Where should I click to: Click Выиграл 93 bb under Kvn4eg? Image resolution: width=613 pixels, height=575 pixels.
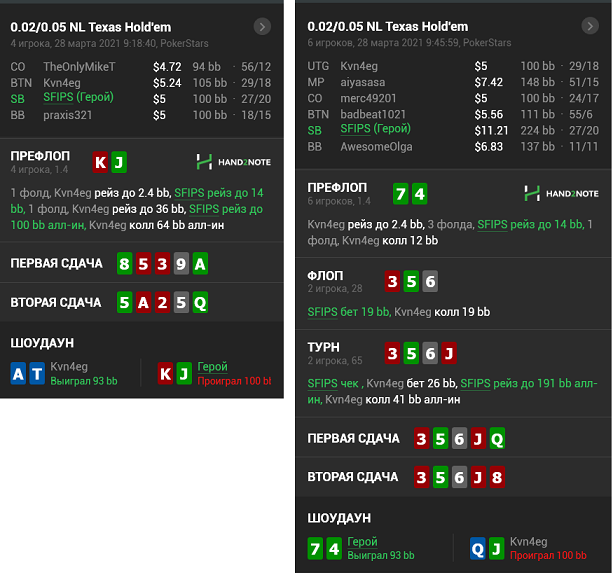coord(84,381)
